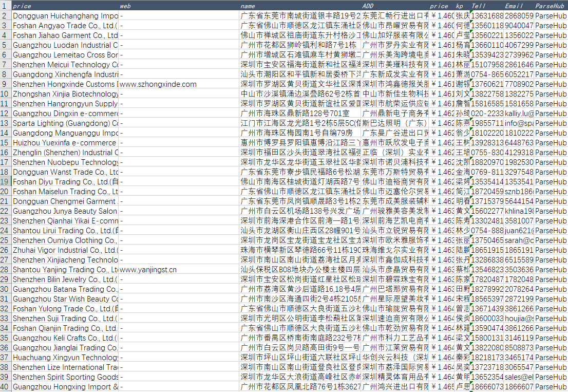Click Shenzhen Hongxinde Customs cell
The width and height of the screenshot is (568, 392).
point(65,84)
